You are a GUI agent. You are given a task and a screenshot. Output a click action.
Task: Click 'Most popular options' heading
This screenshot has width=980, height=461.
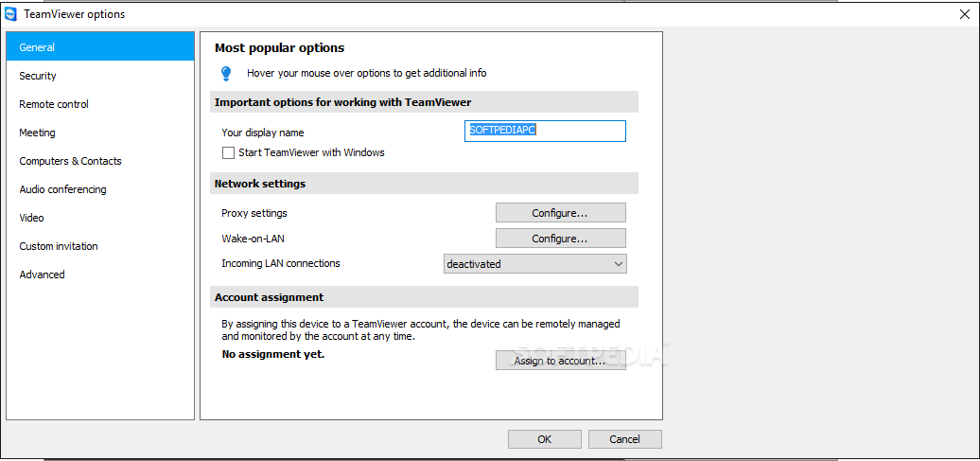point(279,47)
